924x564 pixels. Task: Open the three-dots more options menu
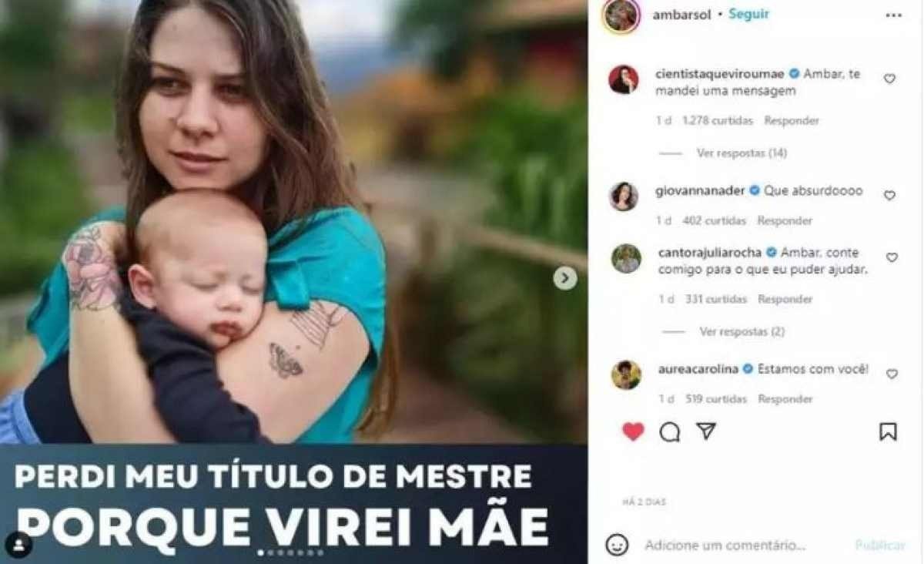point(893,15)
